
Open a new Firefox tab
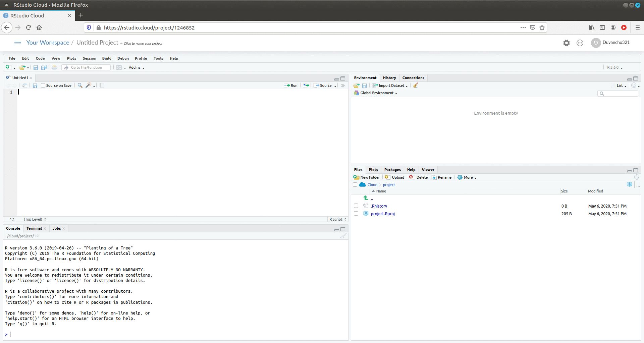81,15
